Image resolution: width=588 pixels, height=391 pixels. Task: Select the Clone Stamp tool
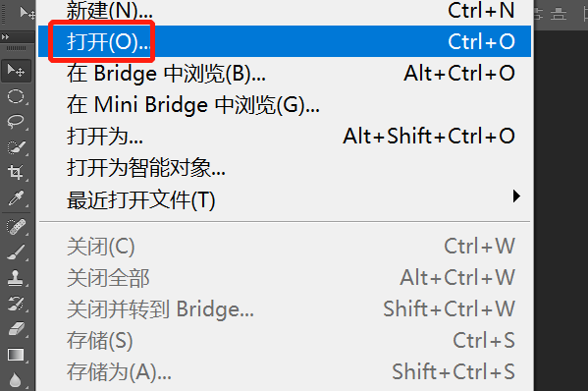(16, 278)
